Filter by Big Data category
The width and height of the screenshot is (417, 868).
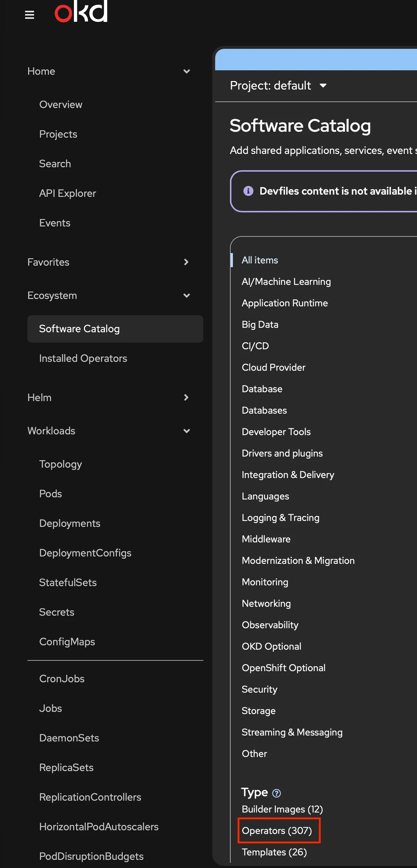click(260, 324)
